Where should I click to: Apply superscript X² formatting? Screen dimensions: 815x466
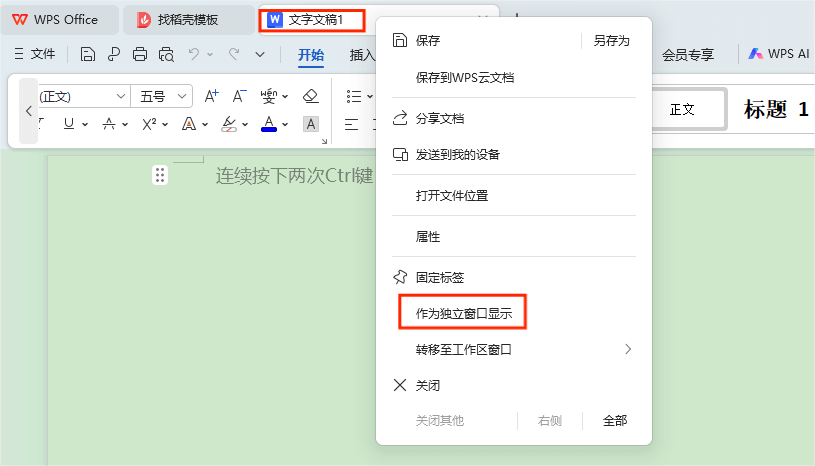[149, 124]
